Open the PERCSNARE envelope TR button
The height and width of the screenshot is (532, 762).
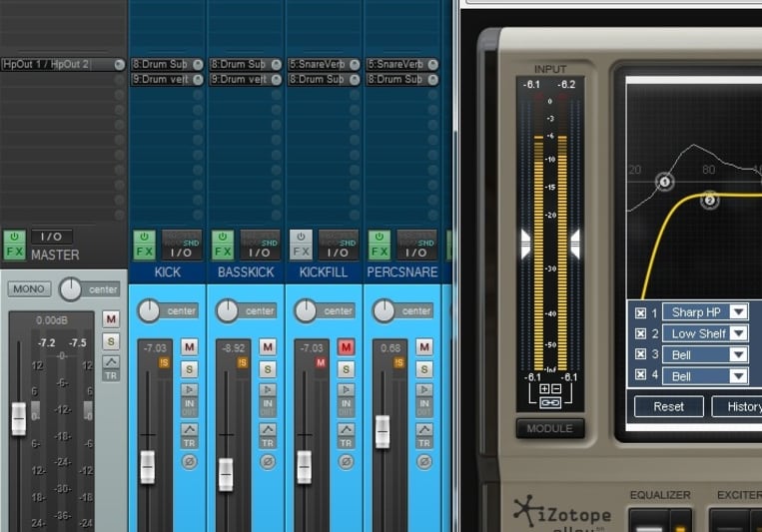(x=423, y=436)
